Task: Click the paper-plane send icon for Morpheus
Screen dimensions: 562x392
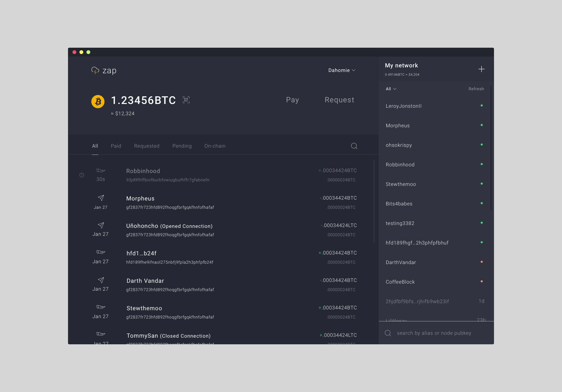Action: 101,198
